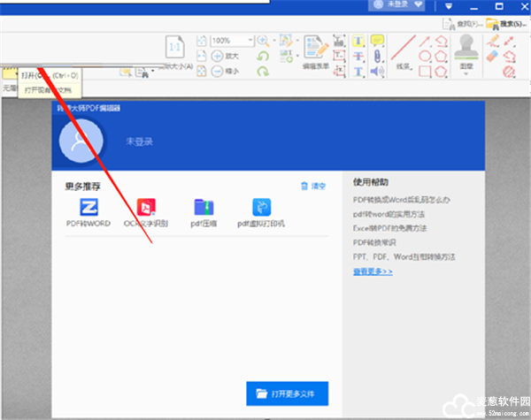Screen dimensions: 531x420
Task: Select the strikethrough text tool
Action: [358, 57]
